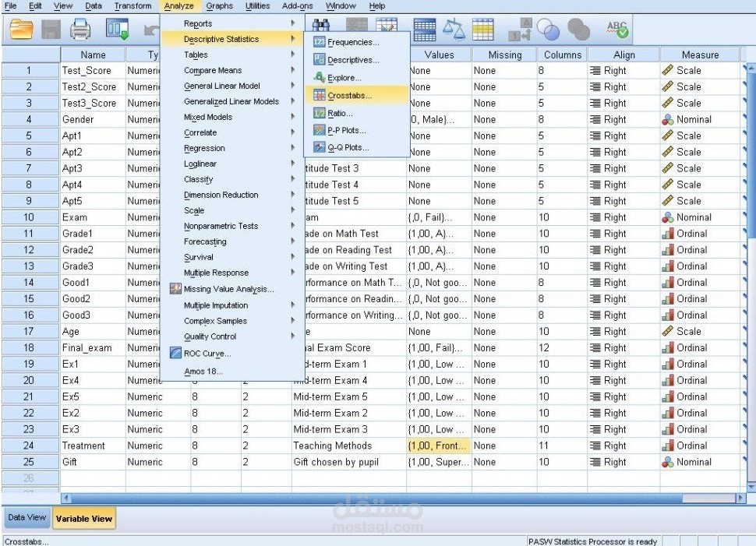Click the Gift variable name cell
756x546 pixels.
[x=93, y=462]
